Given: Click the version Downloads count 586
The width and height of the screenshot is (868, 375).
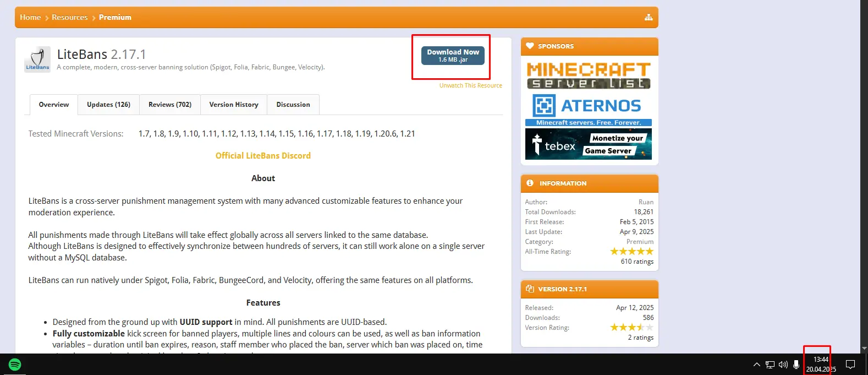Looking at the screenshot, I should (x=649, y=318).
